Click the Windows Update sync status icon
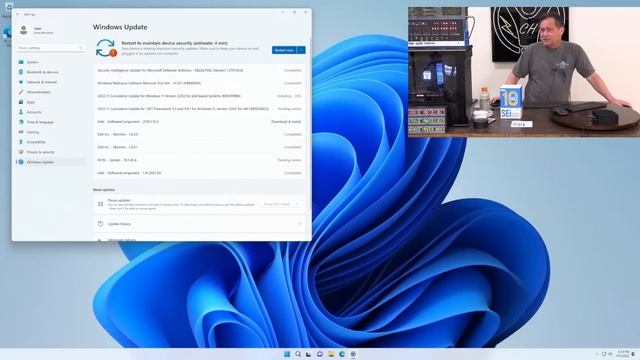This screenshot has height=360, width=640. click(106, 48)
